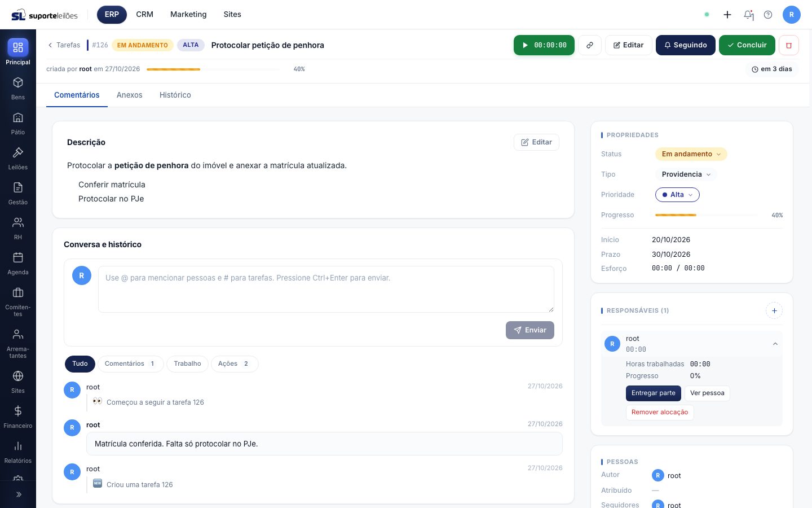This screenshot has width=812, height=508.
Task: Click Remover alocação link
Action: click(x=660, y=413)
